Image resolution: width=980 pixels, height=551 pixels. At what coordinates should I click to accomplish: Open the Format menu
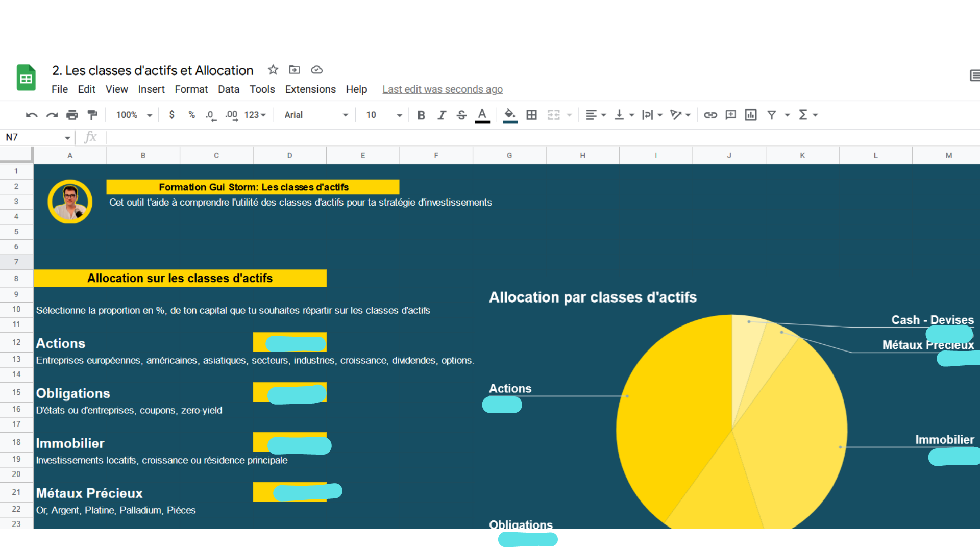click(x=191, y=89)
